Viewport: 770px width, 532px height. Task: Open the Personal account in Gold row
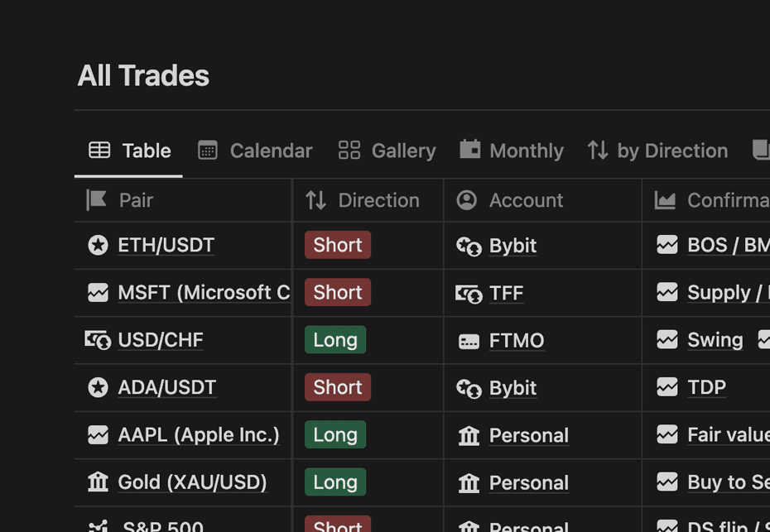[x=529, y=483]
